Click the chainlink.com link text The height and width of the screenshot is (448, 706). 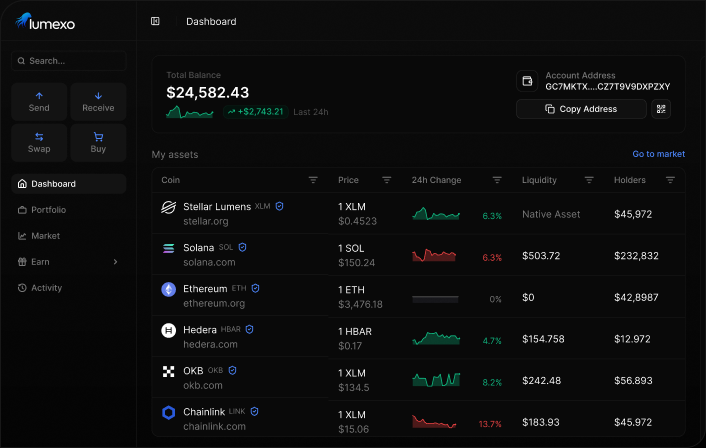pyautogui.click(x=214, y=426)
